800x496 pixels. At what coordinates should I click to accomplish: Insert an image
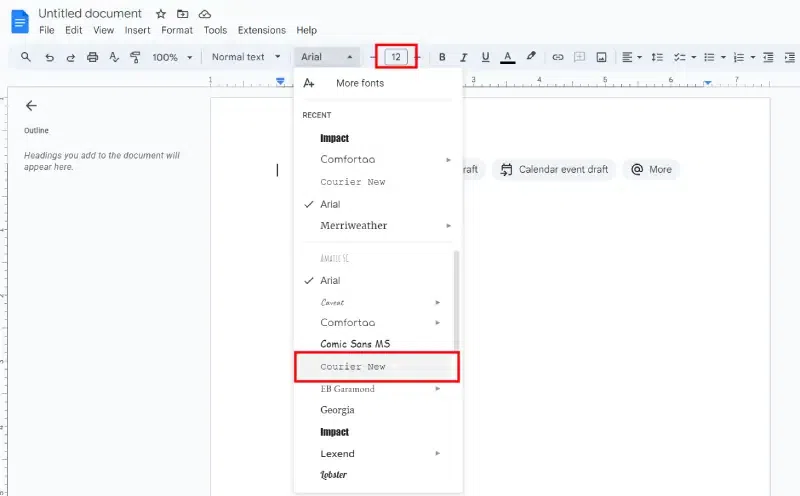pyautogui.click(x=602, y=57)
